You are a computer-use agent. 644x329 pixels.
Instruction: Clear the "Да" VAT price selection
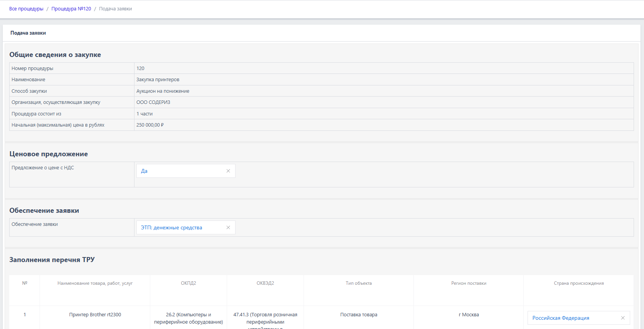tap(228, 171)
